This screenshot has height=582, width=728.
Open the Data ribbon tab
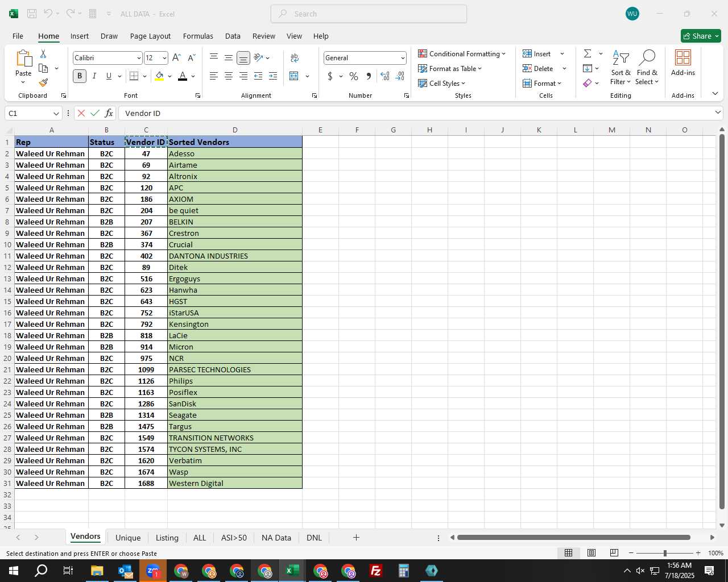[233, 36]
